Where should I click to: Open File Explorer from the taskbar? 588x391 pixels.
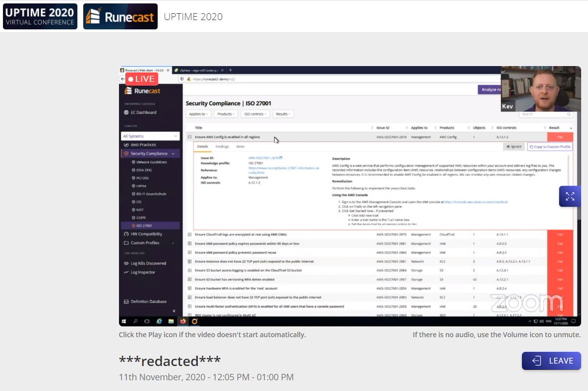coord(171,321)
